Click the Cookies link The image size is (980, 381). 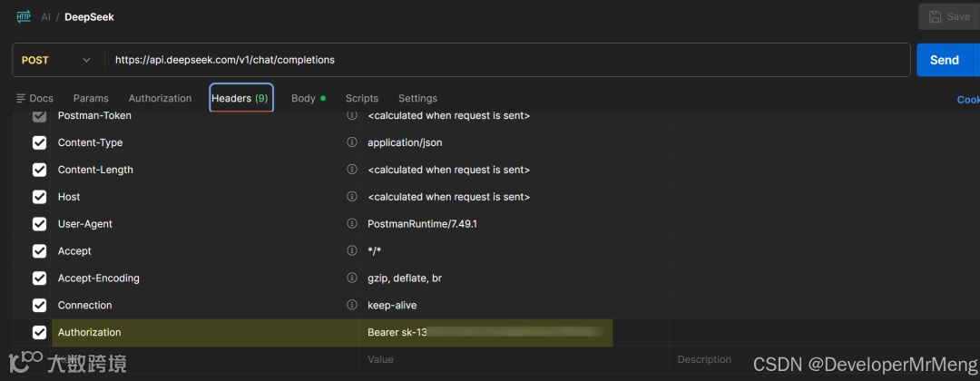click(967, 100)
